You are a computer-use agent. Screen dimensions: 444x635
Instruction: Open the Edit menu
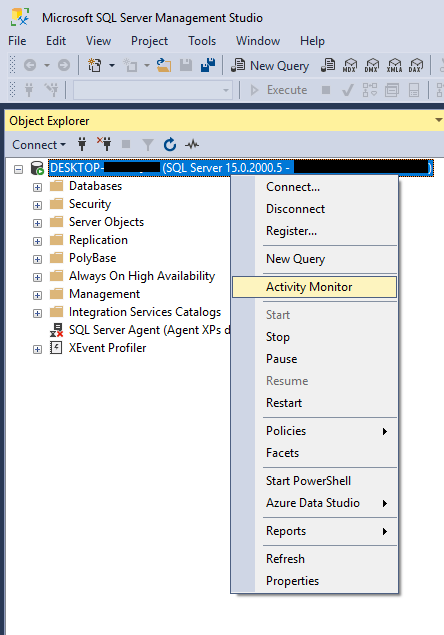point(56,41)
